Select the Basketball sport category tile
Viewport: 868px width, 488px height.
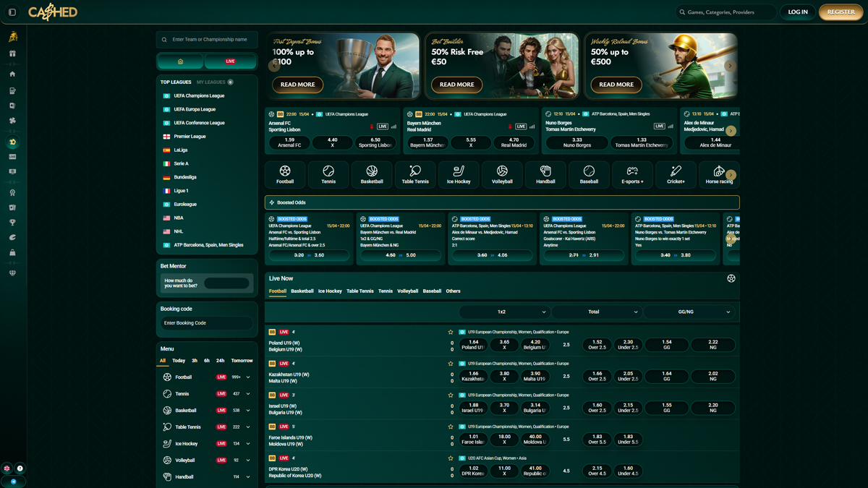372,174
